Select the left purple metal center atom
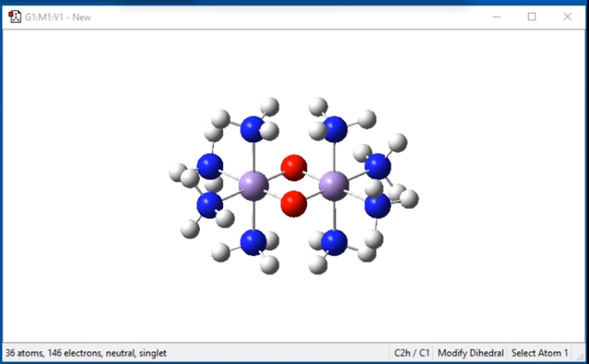 (254, 186)
